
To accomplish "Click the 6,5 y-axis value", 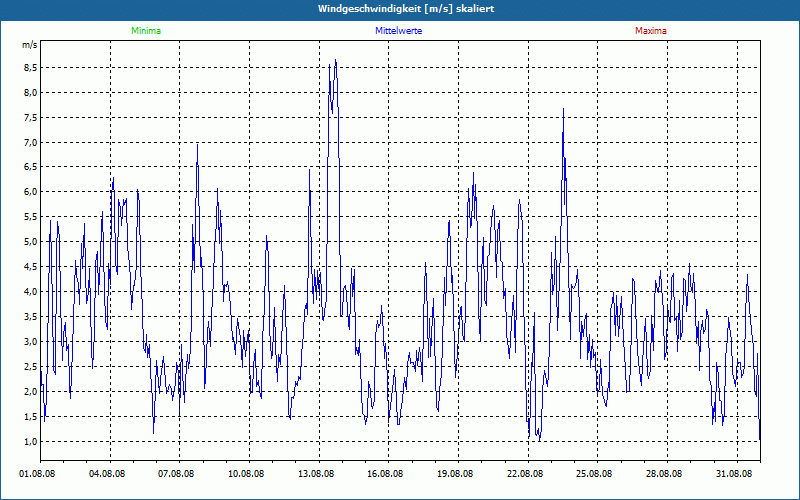I will (x=31, y=167).
